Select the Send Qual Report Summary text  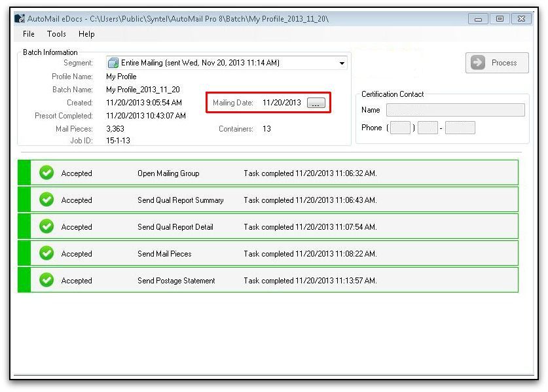[180, 200]
